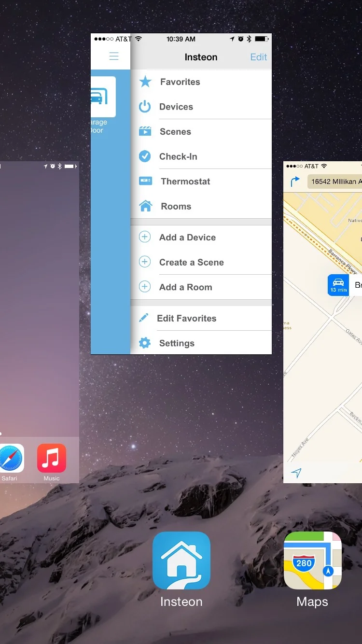
Task: Open Settings in the Insteon menu
Action: 201,343
